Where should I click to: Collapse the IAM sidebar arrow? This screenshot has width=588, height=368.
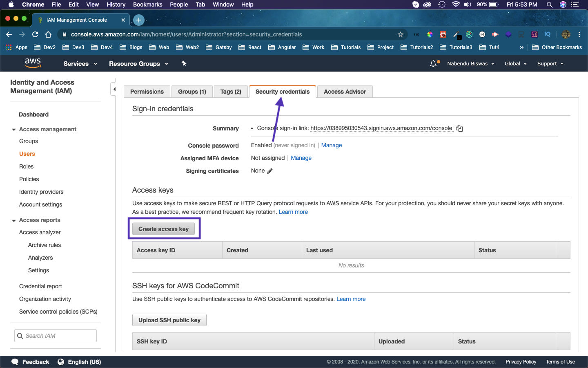click(x=114, y=89)
